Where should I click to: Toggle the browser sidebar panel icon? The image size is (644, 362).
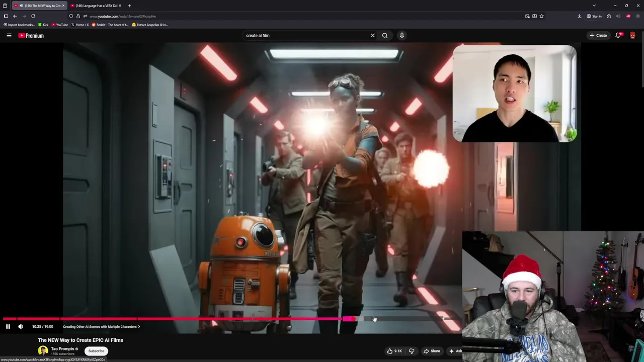[6, 16]
